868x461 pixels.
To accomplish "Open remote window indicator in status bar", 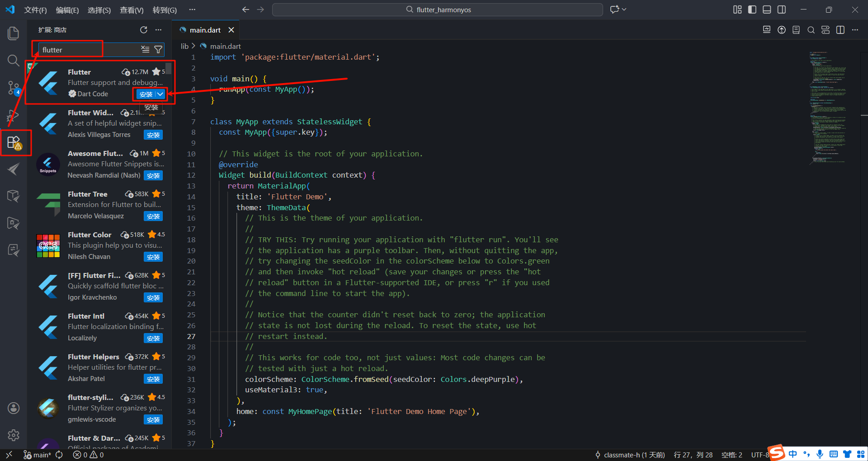I will (x=9, y=455).
